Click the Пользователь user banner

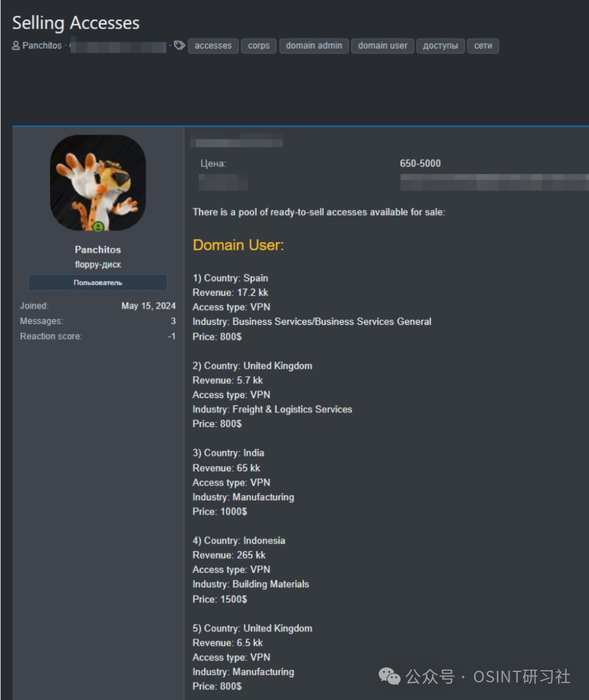[x=98, y=283]
